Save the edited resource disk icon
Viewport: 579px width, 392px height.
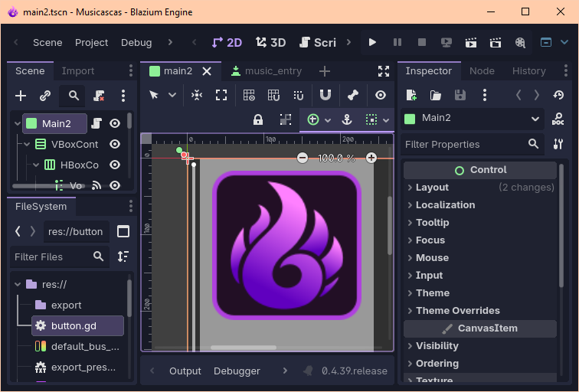460,95
